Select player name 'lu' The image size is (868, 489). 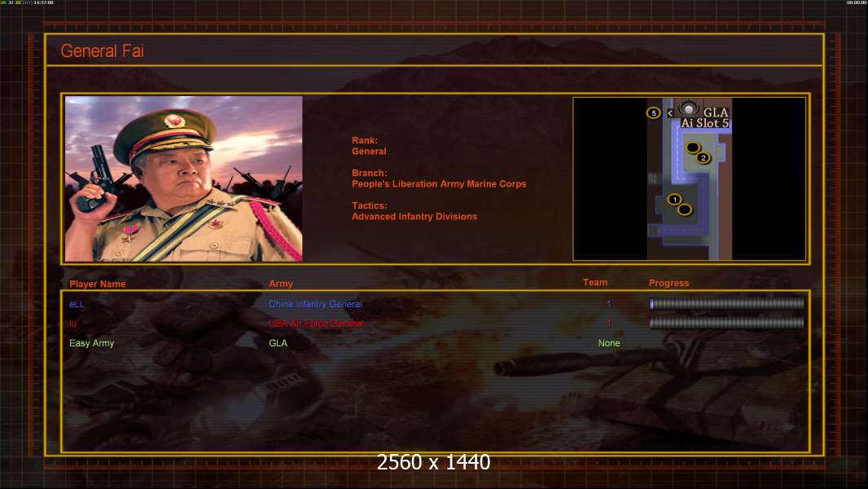[72, 324]
